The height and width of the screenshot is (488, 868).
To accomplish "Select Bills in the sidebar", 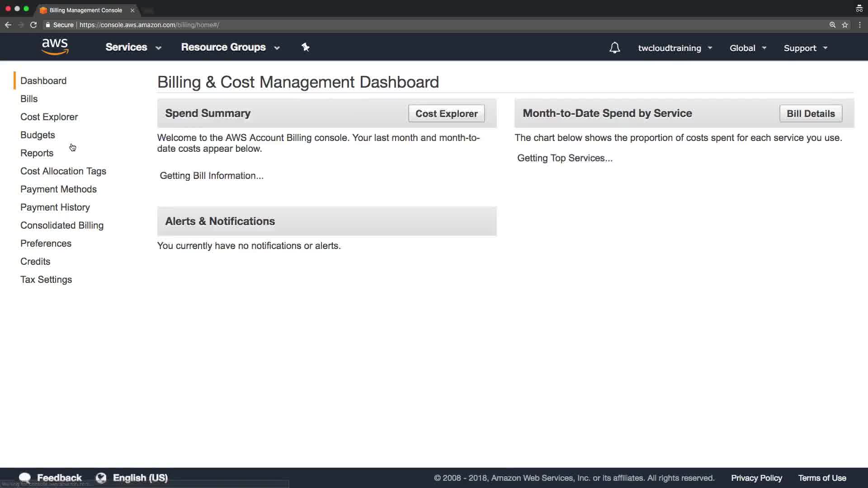I will (29, 99).
